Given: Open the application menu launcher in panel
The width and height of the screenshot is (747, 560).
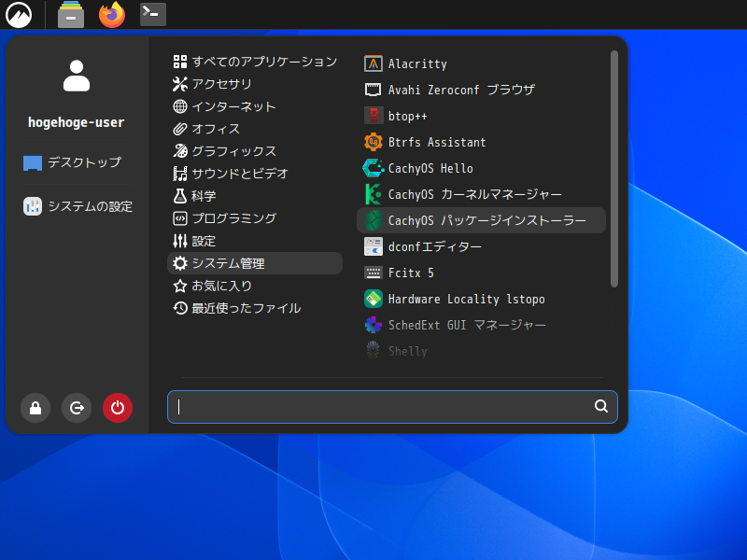Looking at the screenshot, I should pos(19,15).
